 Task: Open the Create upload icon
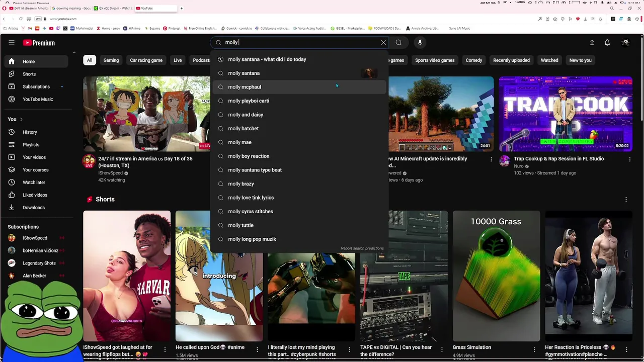click(592, 43)
